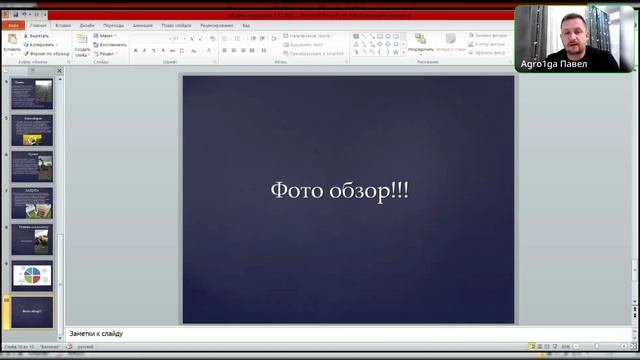Select the Triangle shape in shapes gallery

click(356, 44)
